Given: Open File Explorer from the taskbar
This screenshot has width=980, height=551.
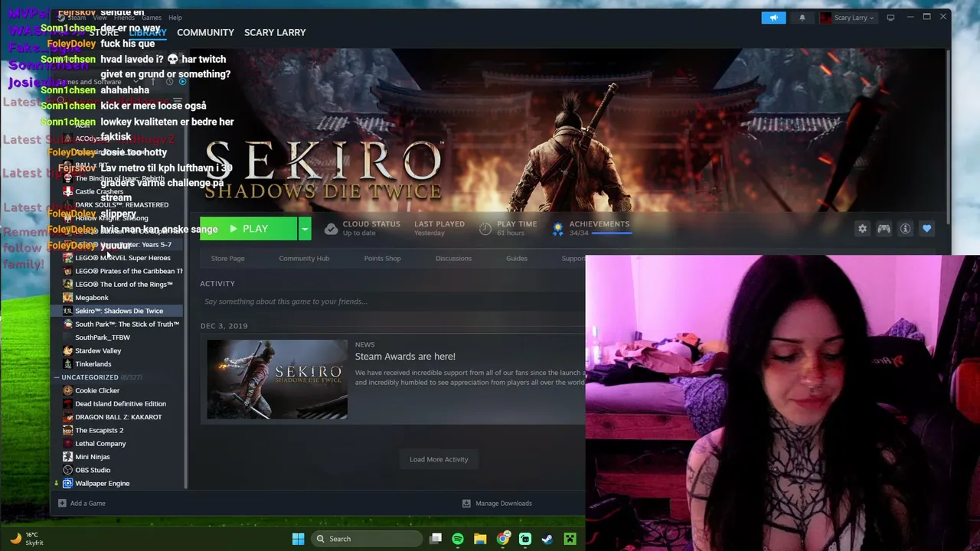Looking at the screenshot, I should click(480, 539).
